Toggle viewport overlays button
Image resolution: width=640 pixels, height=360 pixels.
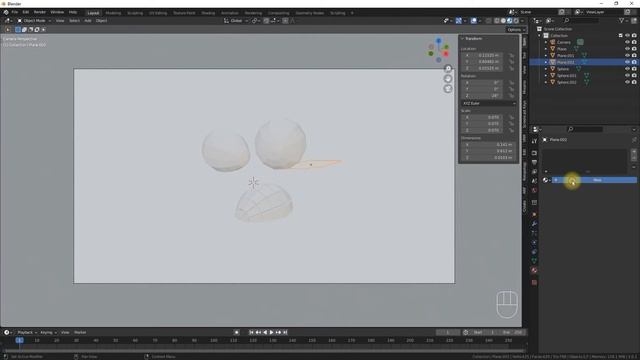[473, 20]
